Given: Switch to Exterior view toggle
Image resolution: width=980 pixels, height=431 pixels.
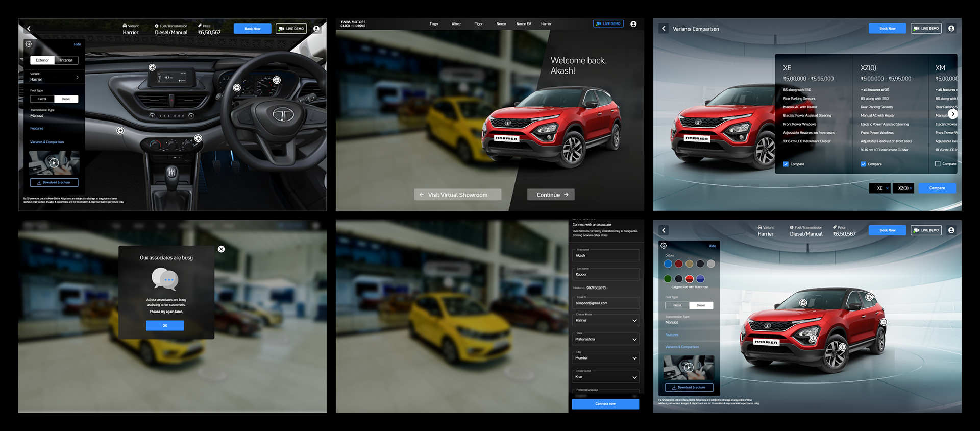Looking at the screenshot, I should click(x=42, y=60).
